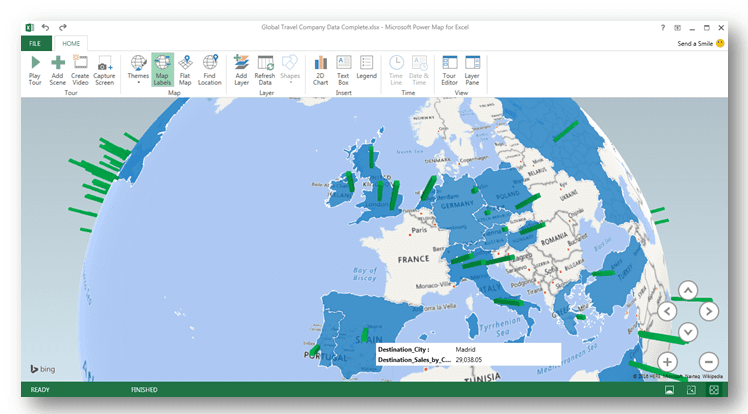
Task: Add a new layer
Action: [x=241, y=71]
